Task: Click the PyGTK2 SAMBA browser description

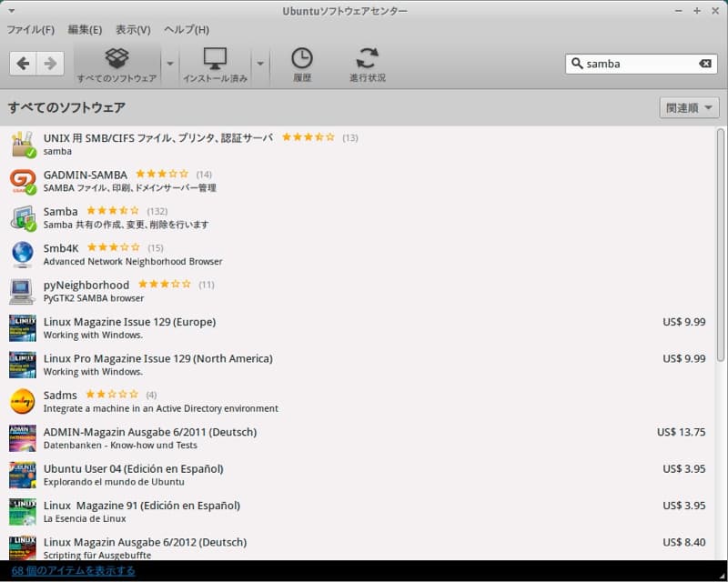Action: pos(94,298)
